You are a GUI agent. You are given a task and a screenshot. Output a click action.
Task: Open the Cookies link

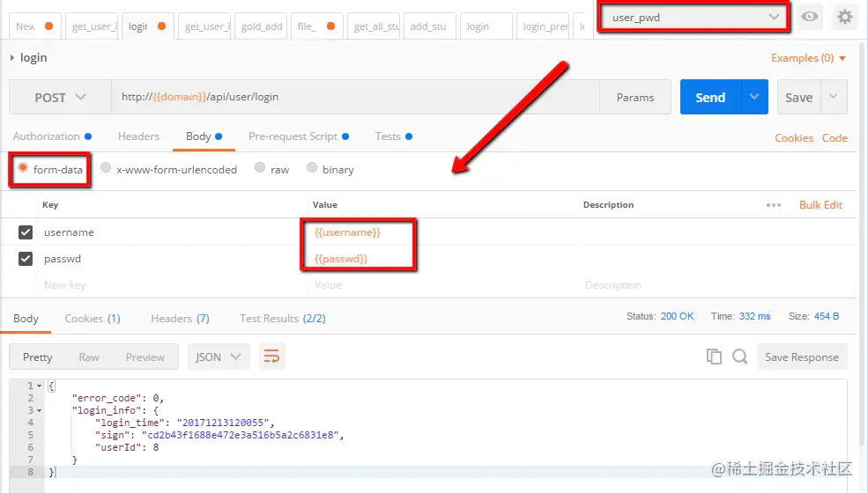pyautogui.click(x=794, y=137)
